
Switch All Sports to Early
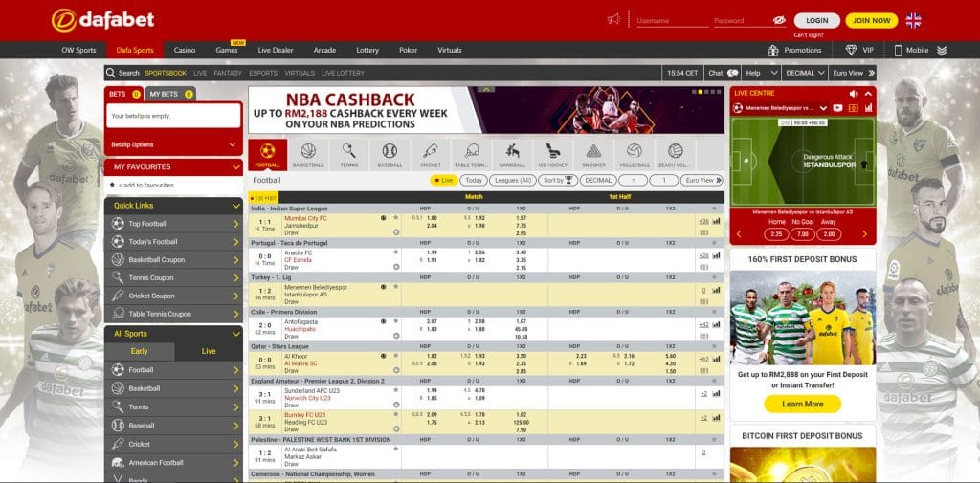tap(140, 351)
